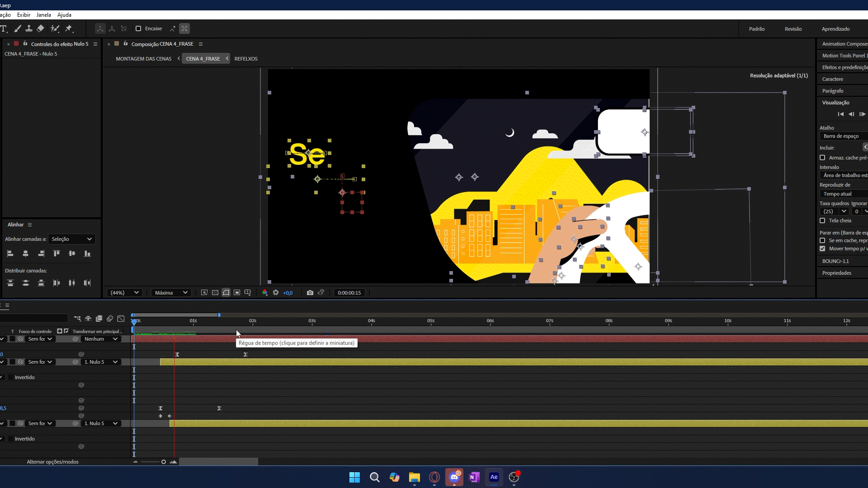The width and height of the screenshot is (868, 488).
Task: Select the Clone Stamp tool
Action: (28, 28)
